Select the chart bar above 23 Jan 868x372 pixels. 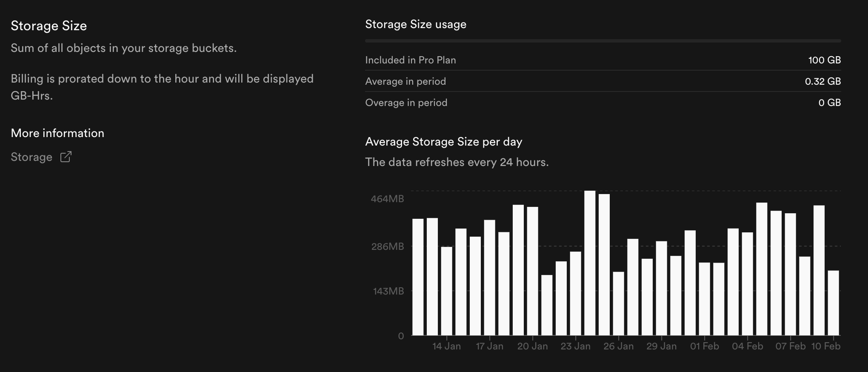click(576, 293)
